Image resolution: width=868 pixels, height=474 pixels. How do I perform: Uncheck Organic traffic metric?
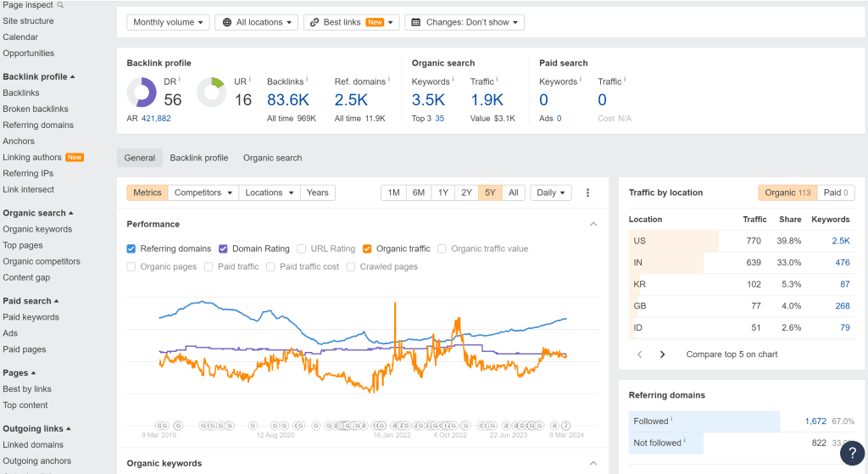(x=367, y=248)
